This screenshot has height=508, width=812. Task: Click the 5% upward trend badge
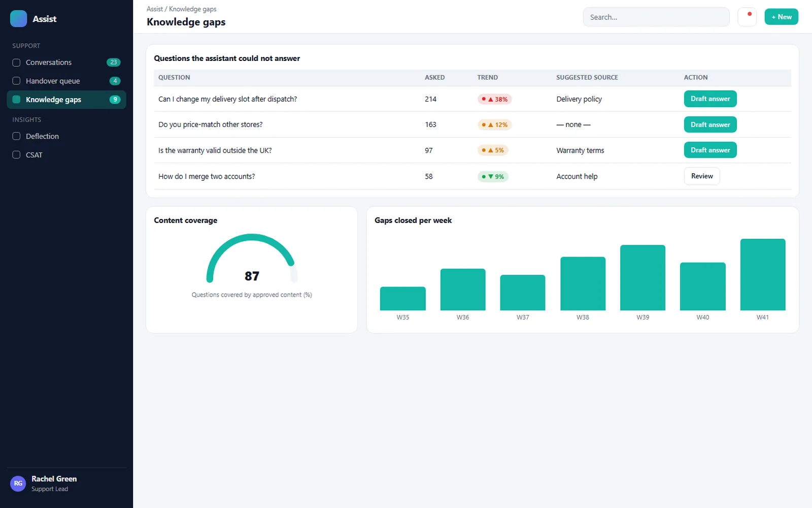pos(493,150)
